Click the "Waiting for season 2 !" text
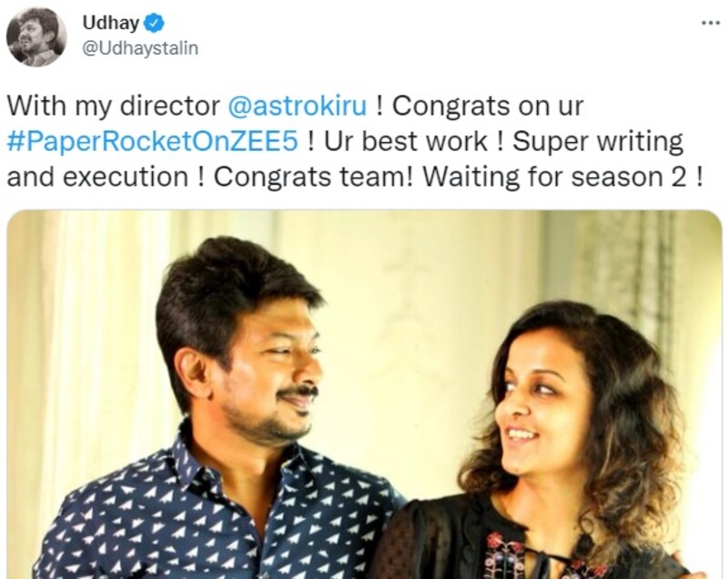 pos(563,177)
